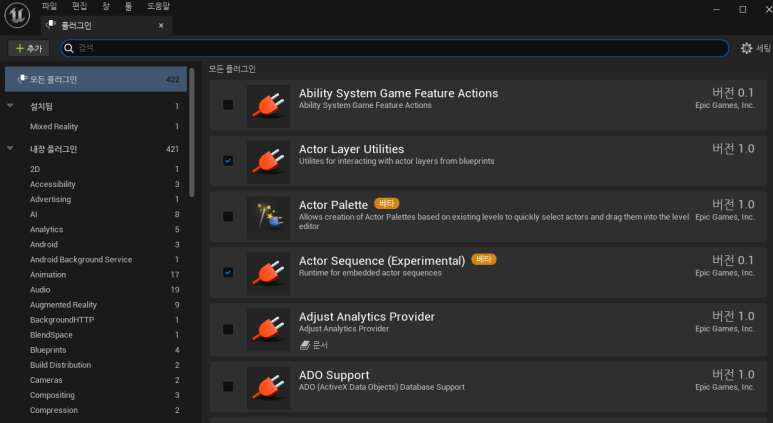The image size is (773, 423).
Task: Click the plug icon in the All Plugins category
Action: (22, 79)
